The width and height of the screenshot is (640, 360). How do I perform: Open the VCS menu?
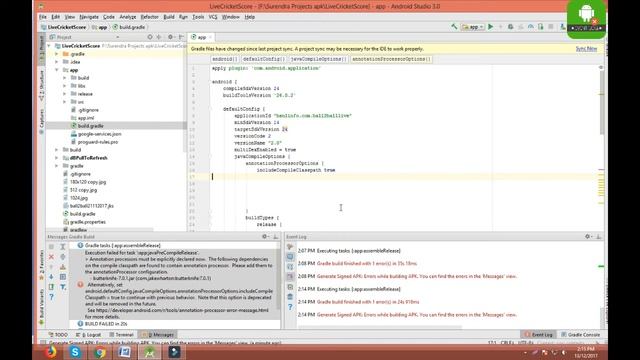pyautogui.click(x=213, y=17)
